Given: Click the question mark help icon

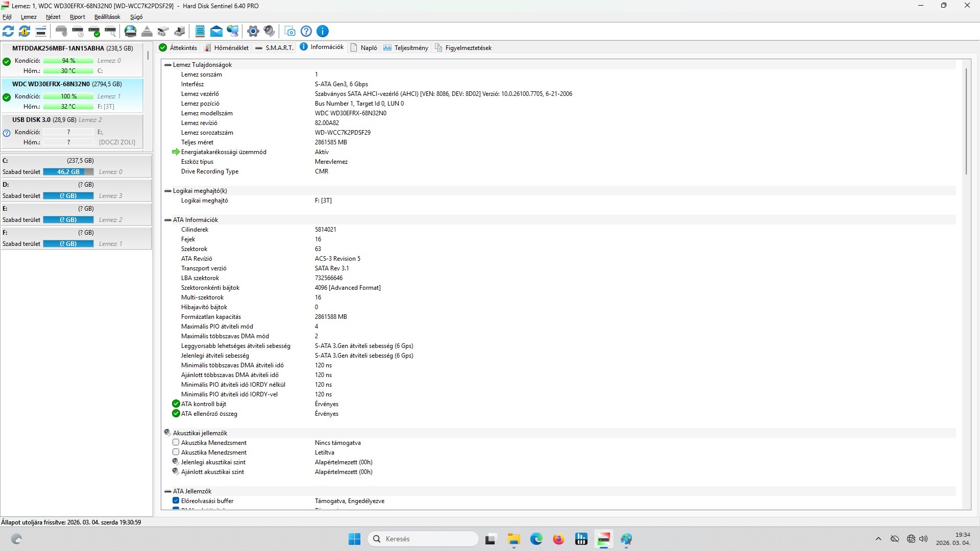Looking at the screenshot, I should point(306,32).
